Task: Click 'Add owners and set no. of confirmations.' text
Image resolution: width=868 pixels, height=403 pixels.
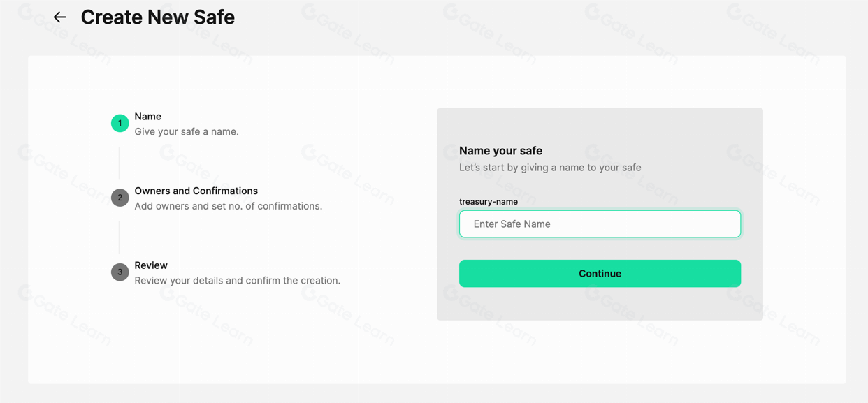Action: (228, 206)
